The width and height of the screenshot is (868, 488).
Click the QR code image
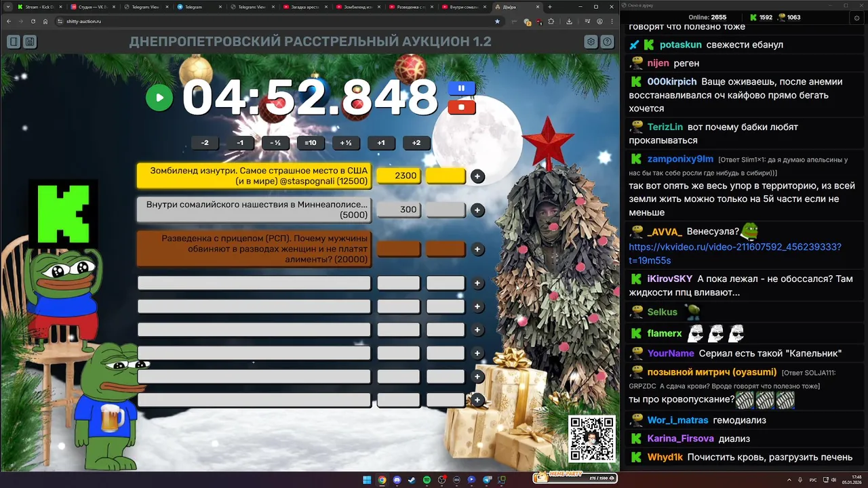(x=592, y=439)
